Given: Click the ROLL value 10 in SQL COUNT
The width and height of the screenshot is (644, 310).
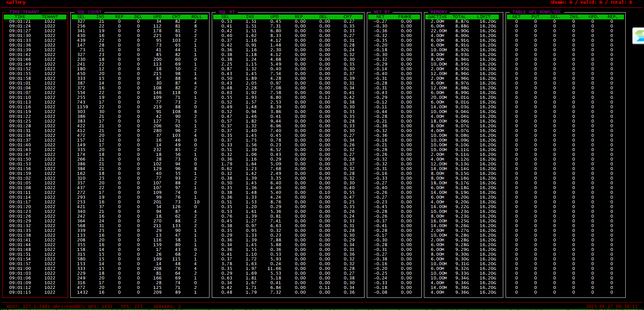Looking at the screenshot, I should point(197,202).
